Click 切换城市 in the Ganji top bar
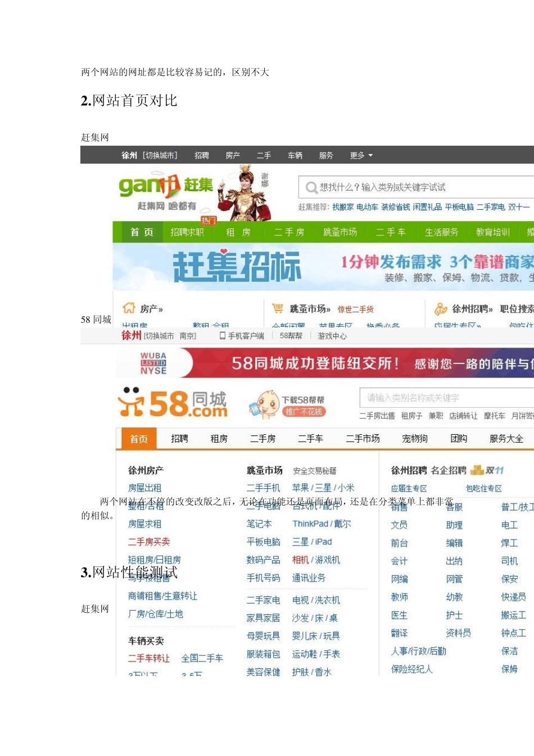534x756 pixels. coord(160,155)
